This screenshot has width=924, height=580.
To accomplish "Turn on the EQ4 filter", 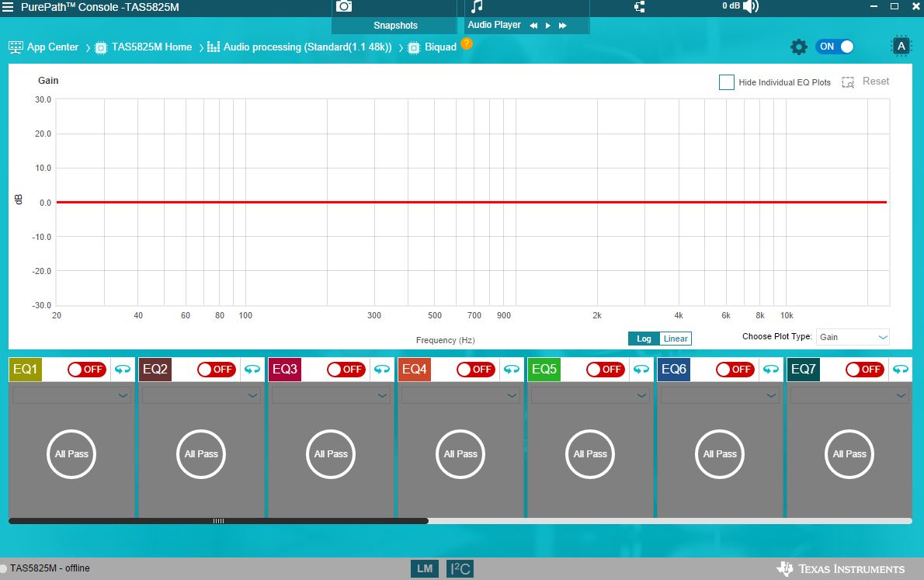I will (x=475, y=370).
